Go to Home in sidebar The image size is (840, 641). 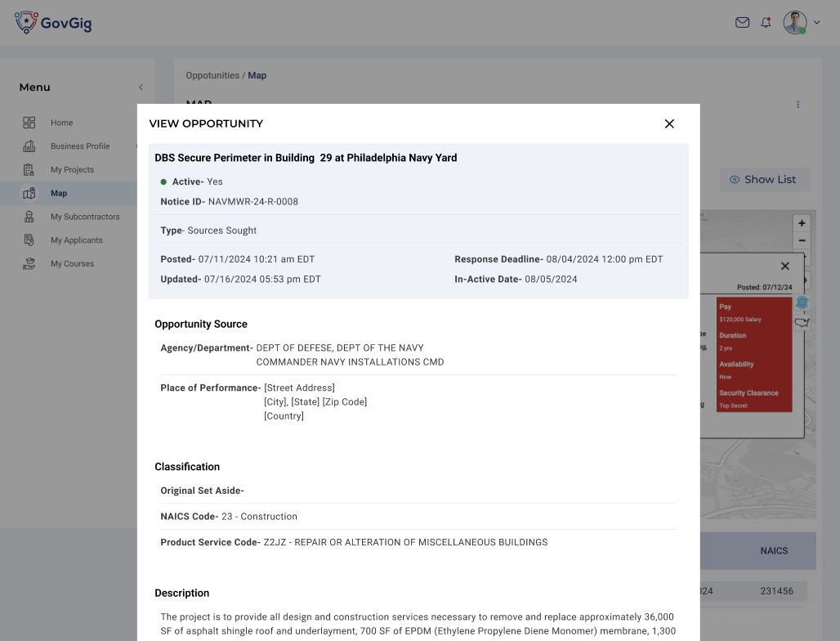tap(61, 123)
